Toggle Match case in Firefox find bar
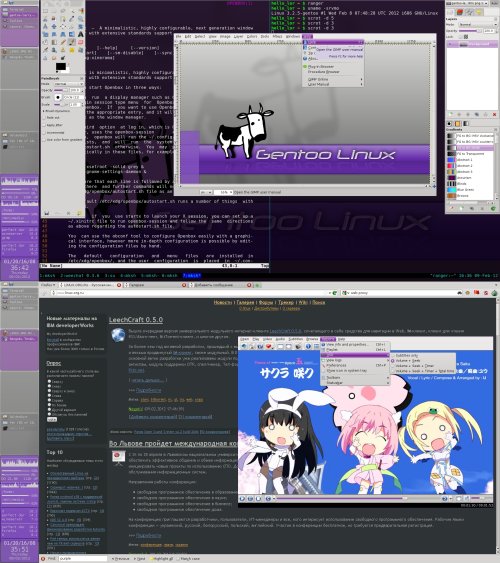The width and height of the screenshot is (500, 563). click(188, 559)
